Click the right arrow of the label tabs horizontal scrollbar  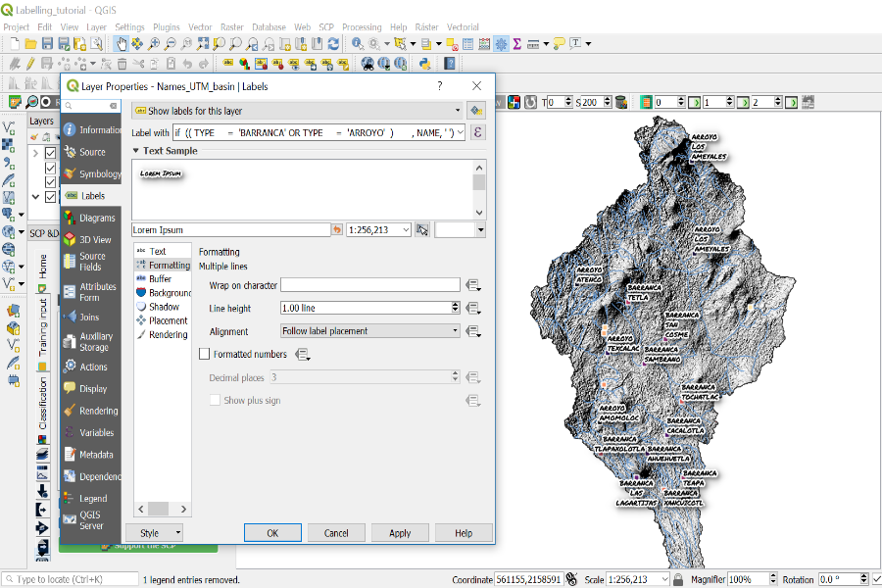click(183, 509)
